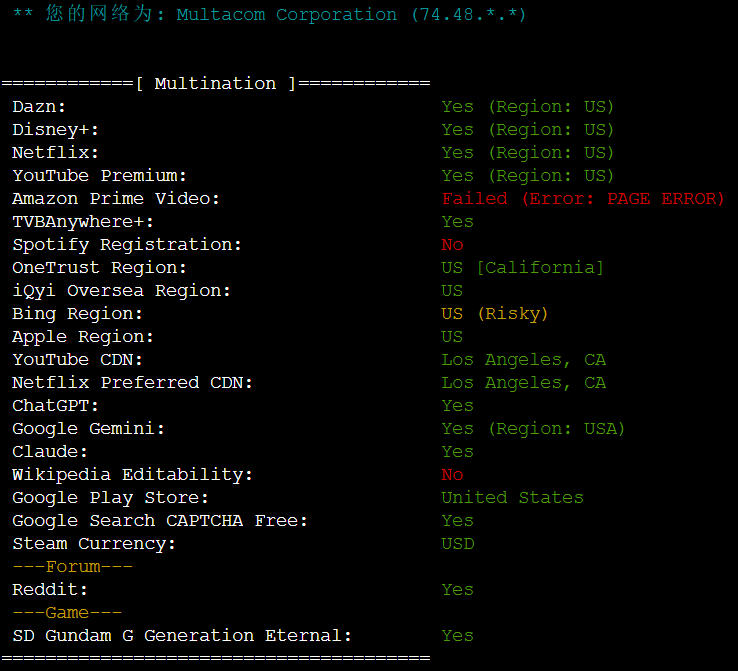Click the red No beside Spotify Registration

[x=453, y=244]
